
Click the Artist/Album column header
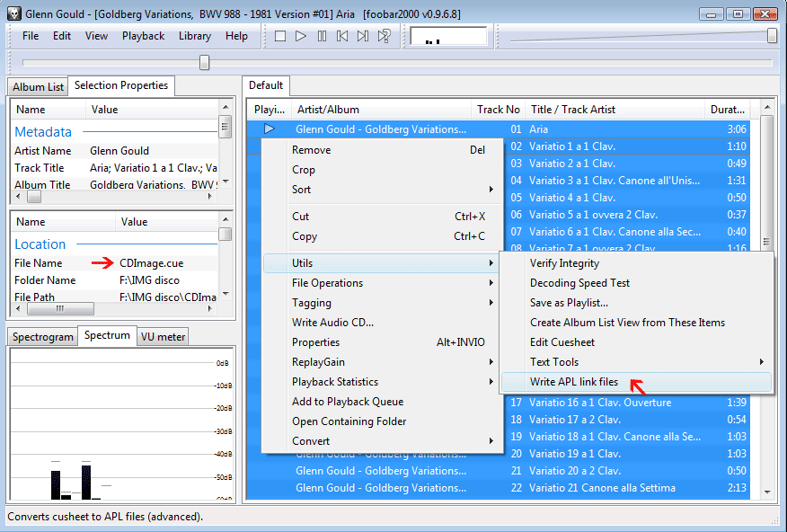pos(382,110)
